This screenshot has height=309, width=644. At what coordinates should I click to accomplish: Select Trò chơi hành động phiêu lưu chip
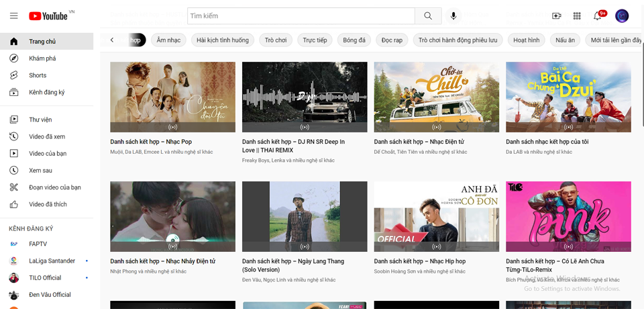point(458,40)
